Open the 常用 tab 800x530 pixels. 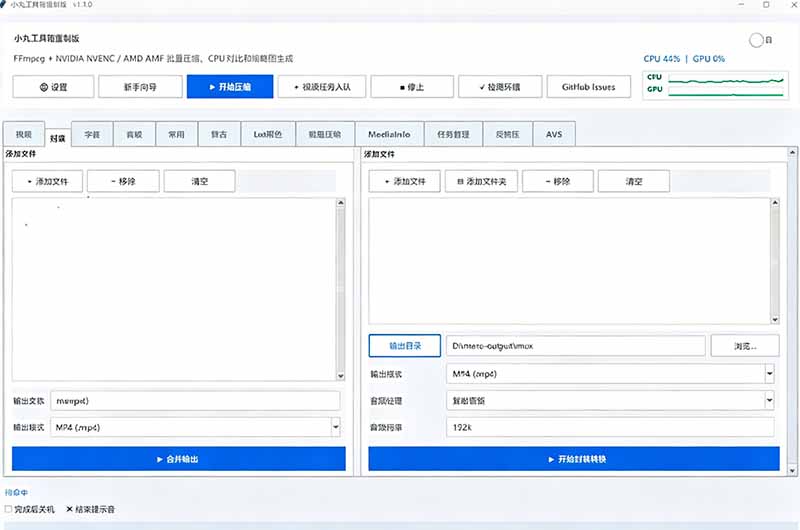tap(177, 134)
